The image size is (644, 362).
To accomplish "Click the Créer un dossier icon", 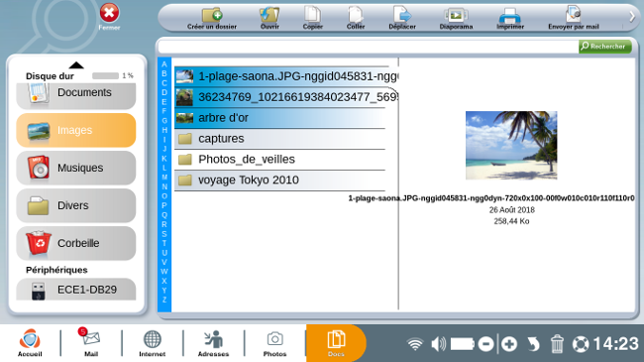I will [x=212, y=15].
